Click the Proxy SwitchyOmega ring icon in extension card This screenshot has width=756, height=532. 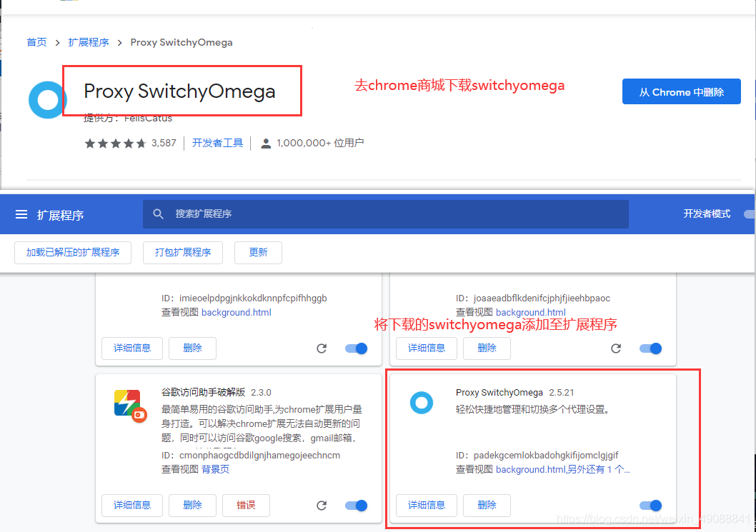(422, 402)
